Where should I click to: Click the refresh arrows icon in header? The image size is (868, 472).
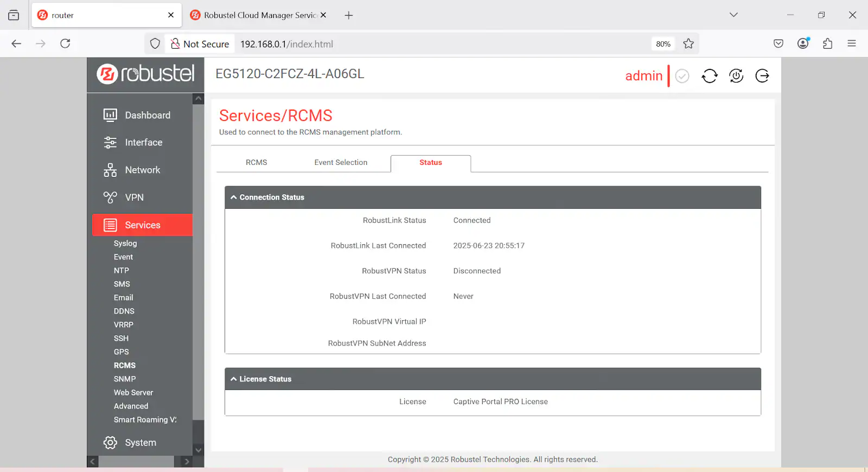[x=710, y=76]
